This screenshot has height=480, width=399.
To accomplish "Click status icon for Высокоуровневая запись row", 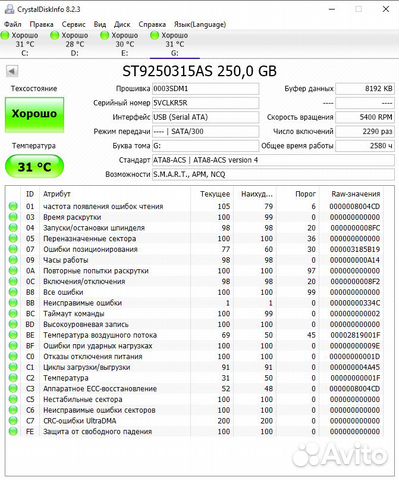I will pyautogui.click(x=13, y=324).
